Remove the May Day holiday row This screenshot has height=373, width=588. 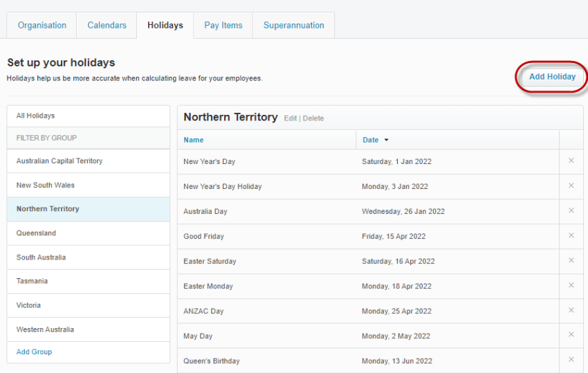[571, 335]
